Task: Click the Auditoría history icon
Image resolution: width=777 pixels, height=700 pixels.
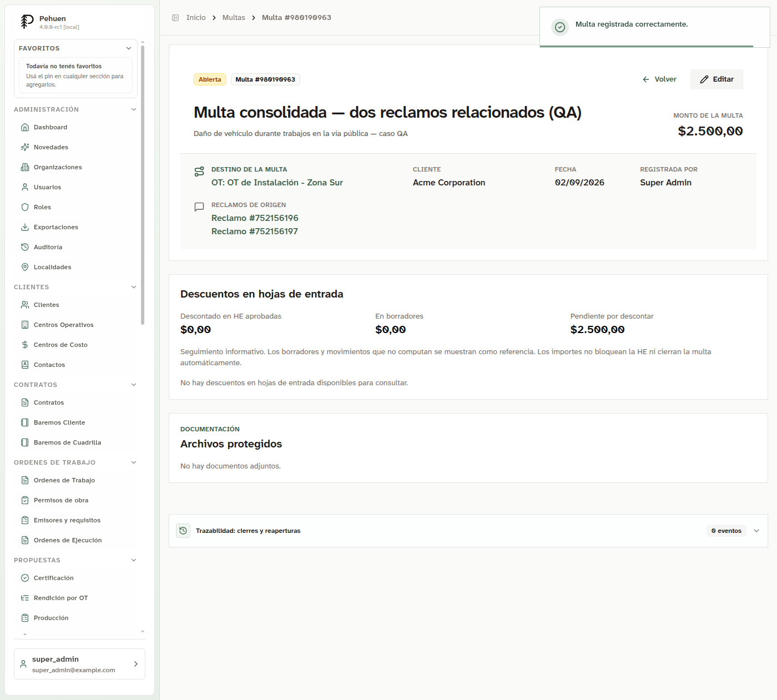Action: click(25, 247)
